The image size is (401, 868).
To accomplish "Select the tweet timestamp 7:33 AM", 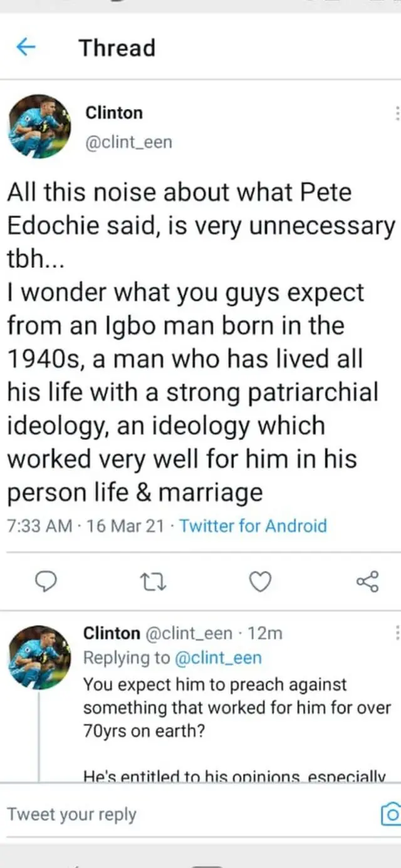I will tap(41, 526).
